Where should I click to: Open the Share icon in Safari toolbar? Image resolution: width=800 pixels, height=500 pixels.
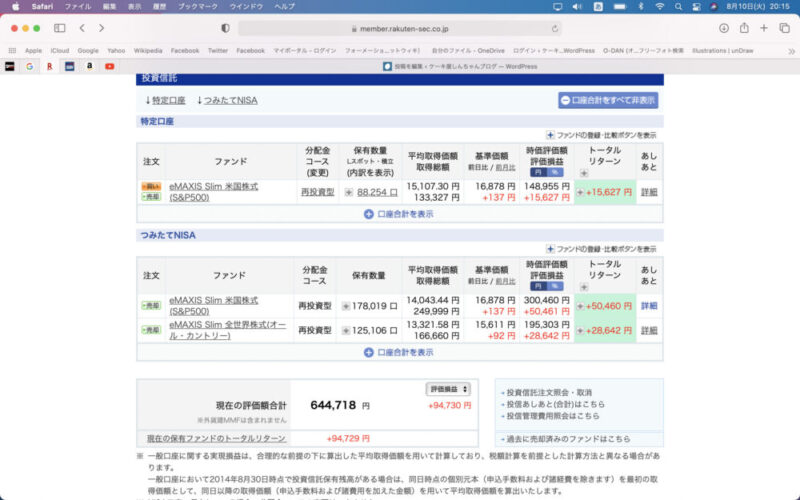point(744,28)
